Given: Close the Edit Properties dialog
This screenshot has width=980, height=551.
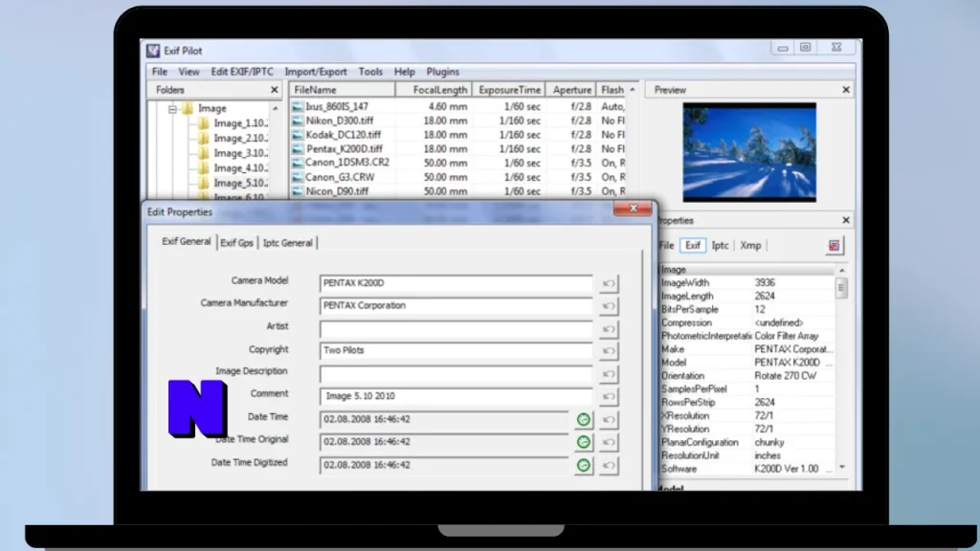Looking at the screenshot, I should (x=633, y=209).
